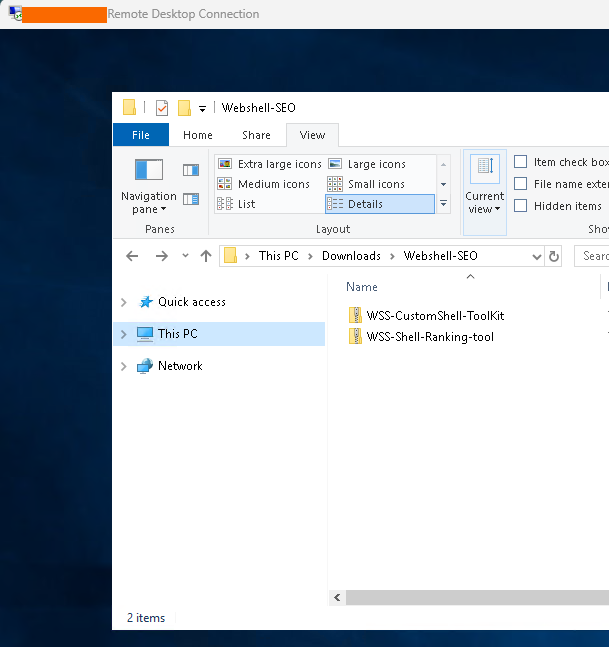The height and width of the screenshot is (647, 609).
Task: Expand This PC tree node
Action: (x=123, y=334)
